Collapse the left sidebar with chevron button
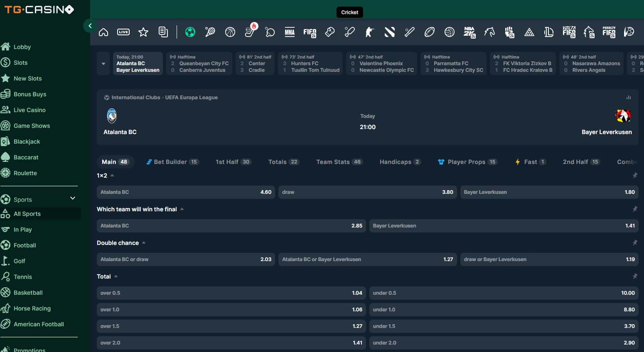This screenshot has width=644, height=352. (90, 26)
